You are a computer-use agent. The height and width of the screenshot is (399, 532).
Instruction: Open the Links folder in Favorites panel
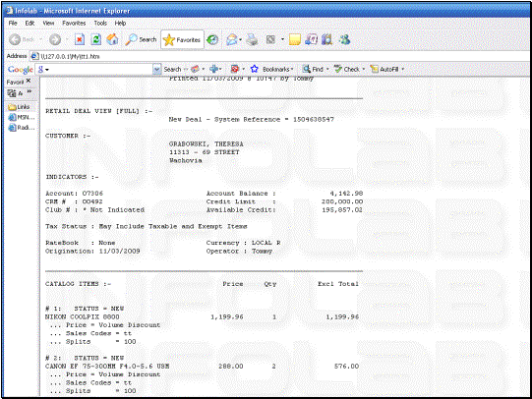(x=19, y=107)
